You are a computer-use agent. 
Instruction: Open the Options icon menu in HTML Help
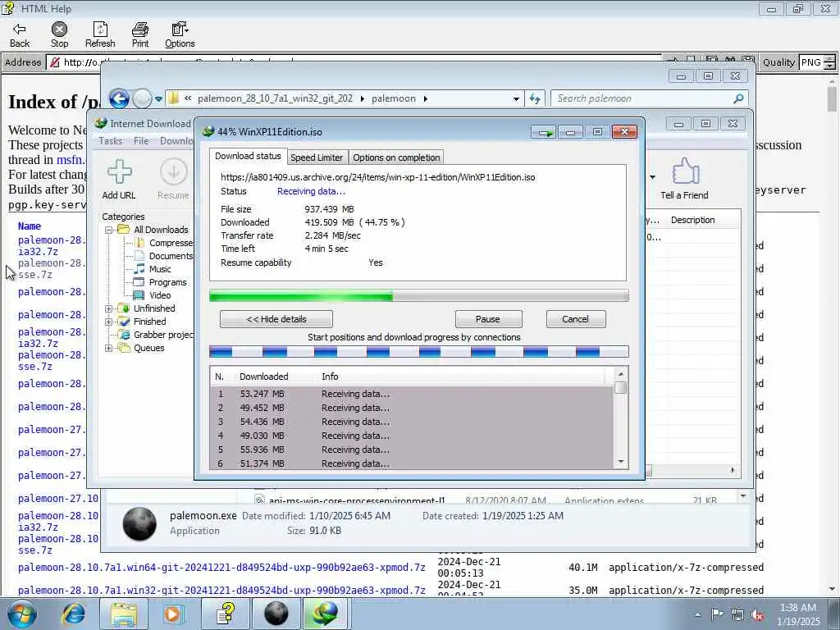180,30
